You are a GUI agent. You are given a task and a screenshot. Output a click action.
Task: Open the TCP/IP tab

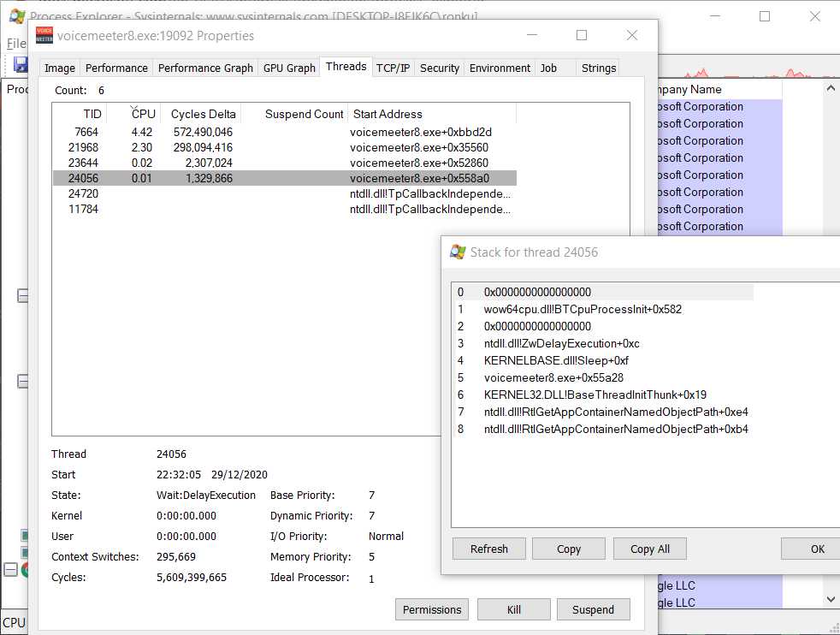click(x=393, y=68)
